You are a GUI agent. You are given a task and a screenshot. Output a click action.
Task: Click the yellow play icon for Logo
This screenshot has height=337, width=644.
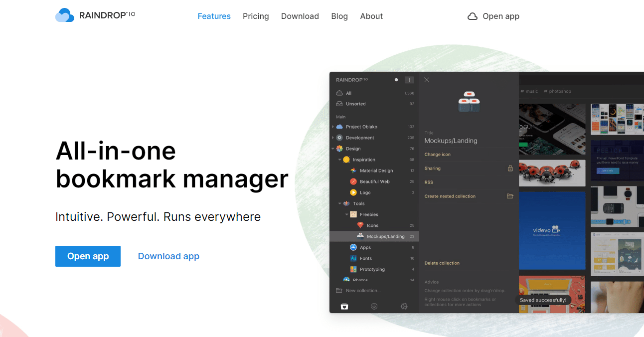353,192
